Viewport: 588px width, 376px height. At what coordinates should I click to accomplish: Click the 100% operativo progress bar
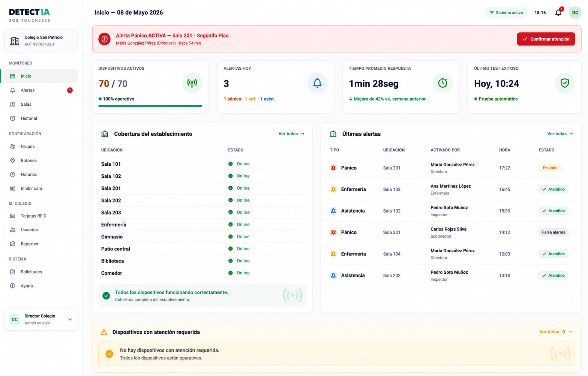click(150, 106)
